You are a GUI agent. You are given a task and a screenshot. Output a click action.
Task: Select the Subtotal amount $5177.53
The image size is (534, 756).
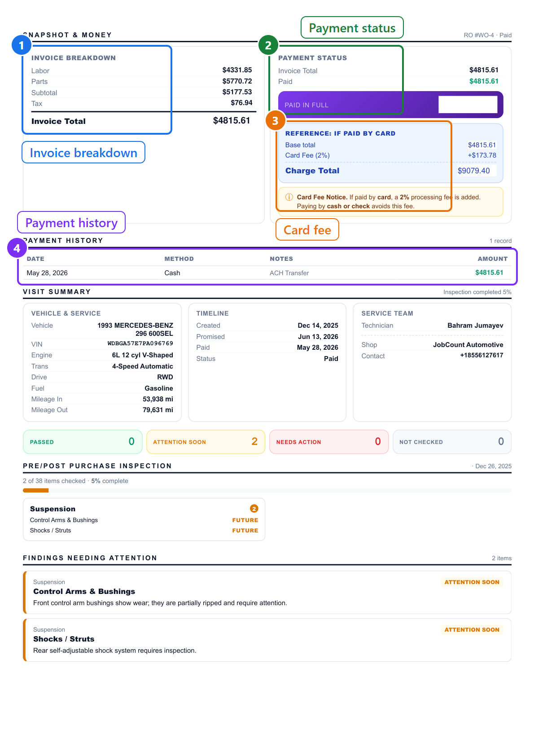click(237, 92)
